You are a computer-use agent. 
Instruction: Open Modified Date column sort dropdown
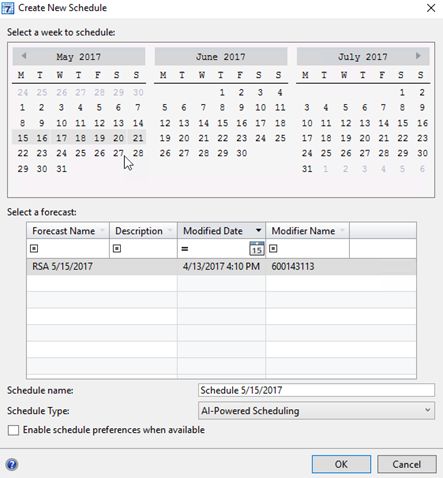[x=258, y=231]
